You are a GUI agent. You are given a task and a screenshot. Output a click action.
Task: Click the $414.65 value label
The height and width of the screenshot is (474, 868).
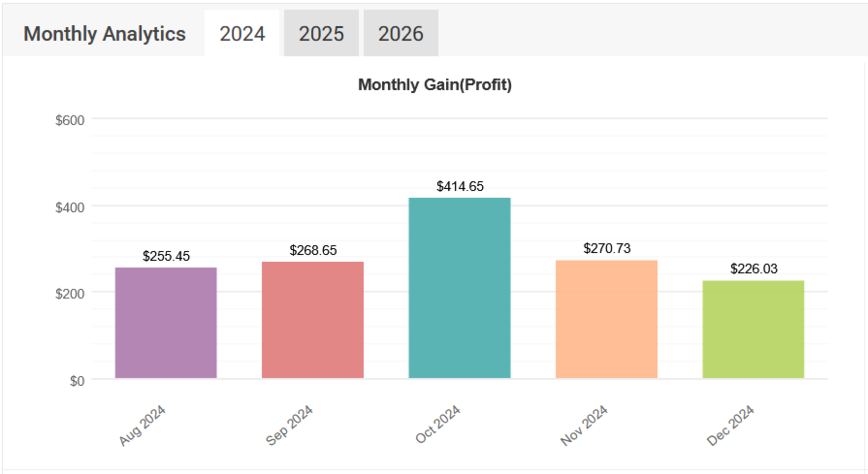pyautogui.click(x=460, y=185)
